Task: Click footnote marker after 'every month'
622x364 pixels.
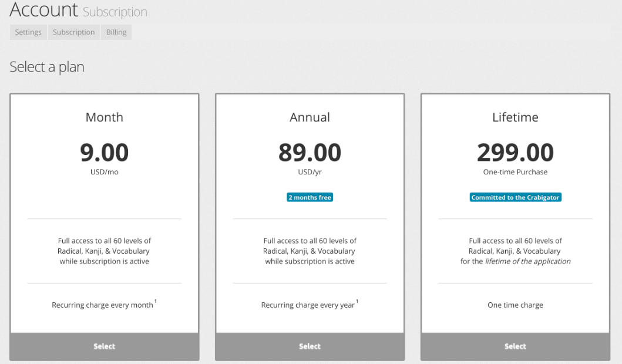Action: tap(155, 302)
